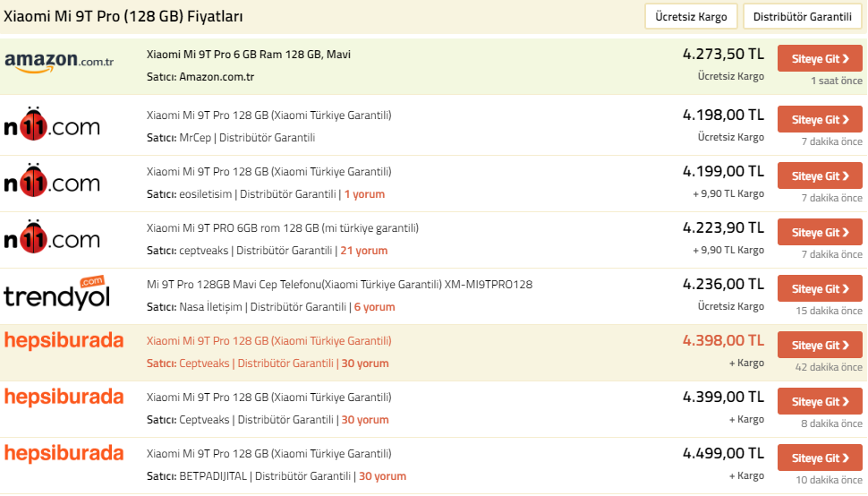Open highlighted orange Hepsiburada product title
868x496 pixels.
(269, 341)
